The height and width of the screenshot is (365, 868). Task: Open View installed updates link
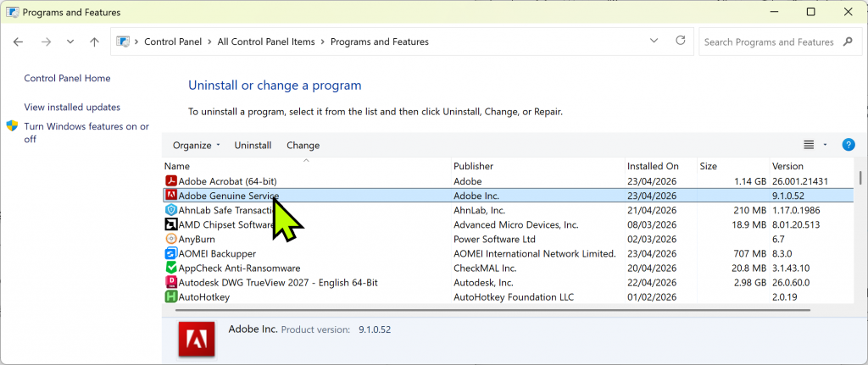coord(72,108)
